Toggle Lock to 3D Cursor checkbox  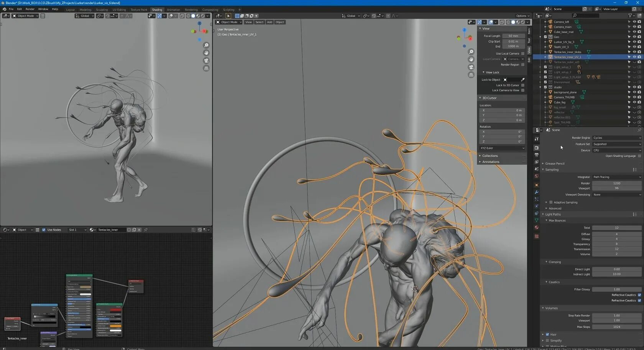tap(523, 85)
